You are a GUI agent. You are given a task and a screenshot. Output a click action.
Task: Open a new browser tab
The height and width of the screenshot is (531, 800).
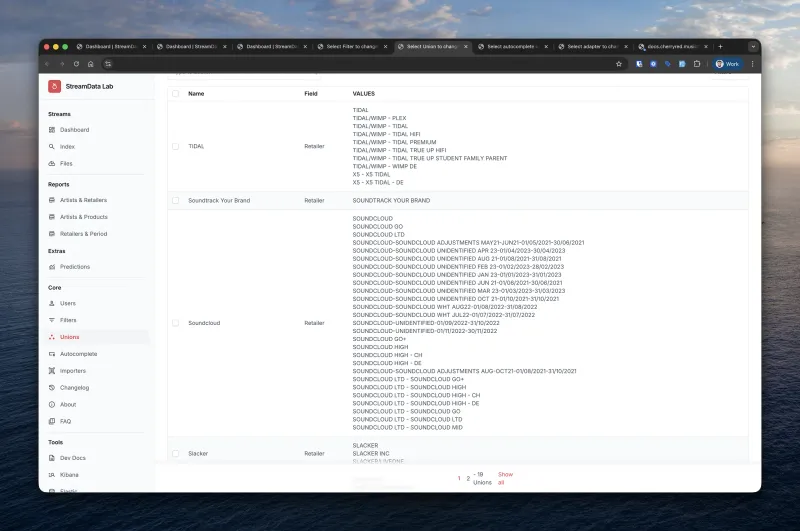[720, 46]
